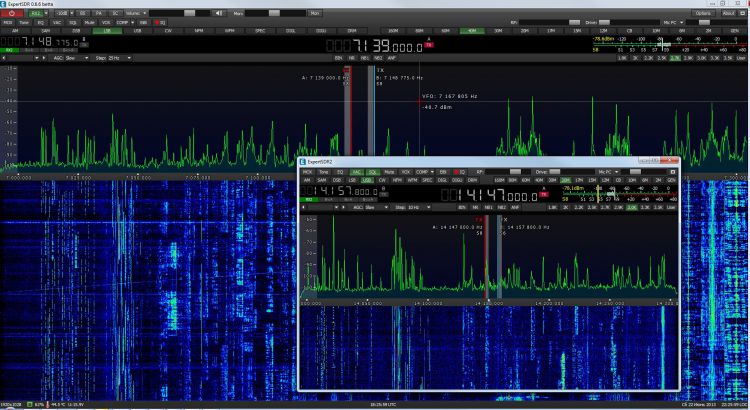Viewport: 750px width, 410px height.
Task: Select USB mode in ExpertSDR2 window
Action: 367,180
